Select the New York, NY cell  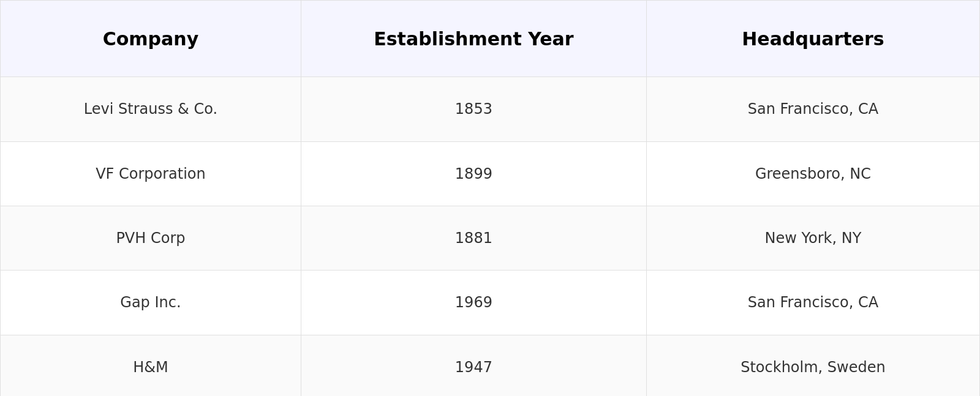[813, 238]
